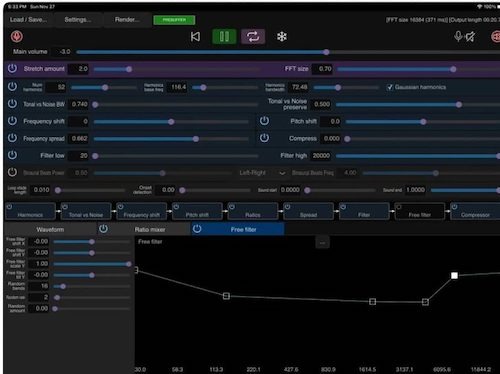The width and height of the screenshot is (500, 374).
Task: Open the Free filter '...' options button
Action: tap(322, 242)
